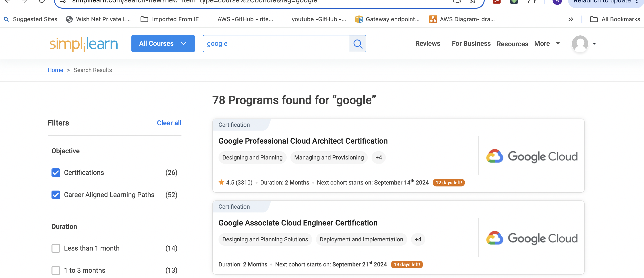The image size is (644, 278).
Task: Open the Simplilearn logo home link
Action: [84, 44]
